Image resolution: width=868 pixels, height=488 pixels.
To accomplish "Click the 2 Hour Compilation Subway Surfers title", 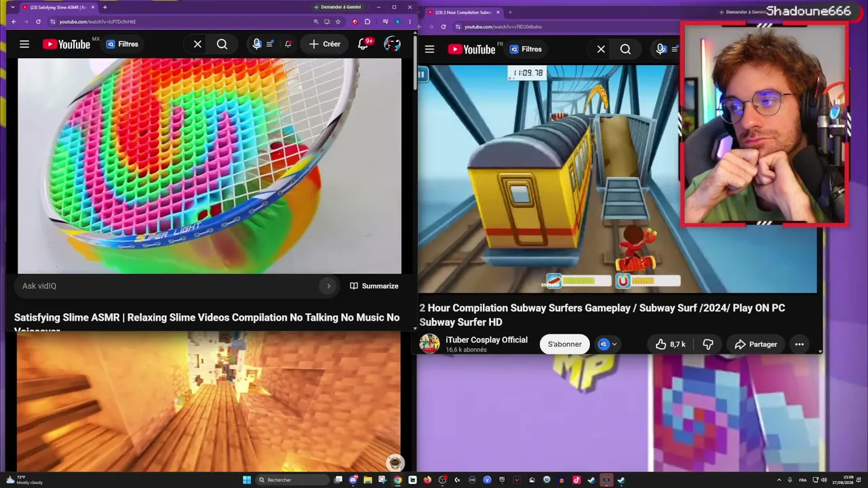I will (x=602, y=314).
